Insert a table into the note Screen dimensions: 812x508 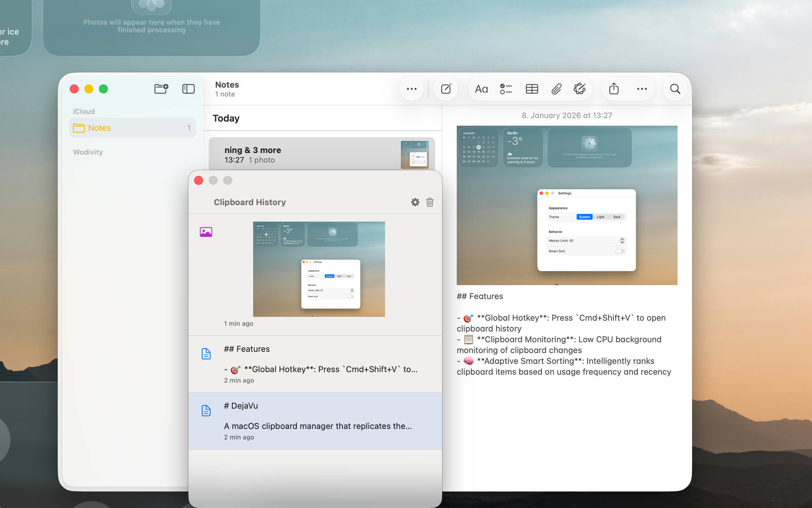click(x=532, y=89)
